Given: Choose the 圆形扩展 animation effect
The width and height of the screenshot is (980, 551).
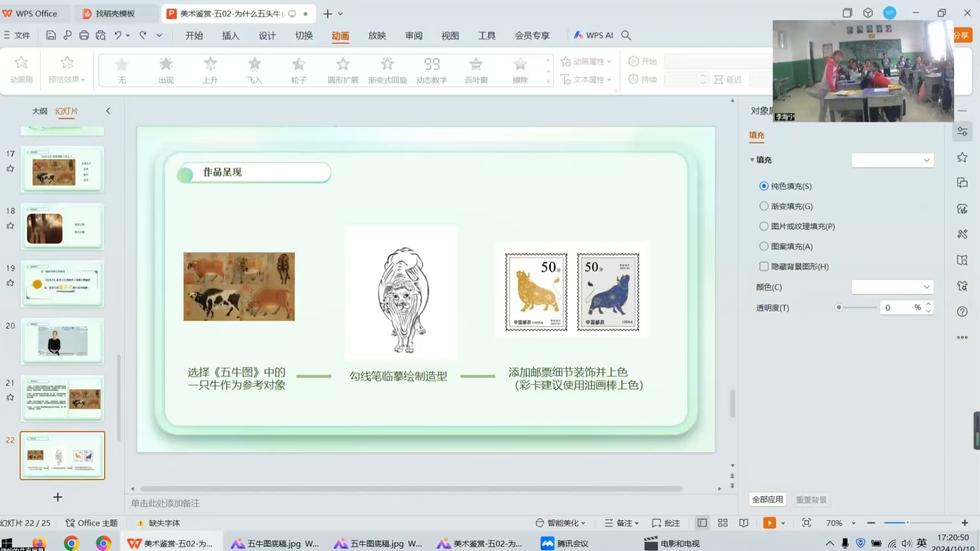Looking at the screenshot, I should 343,70.
